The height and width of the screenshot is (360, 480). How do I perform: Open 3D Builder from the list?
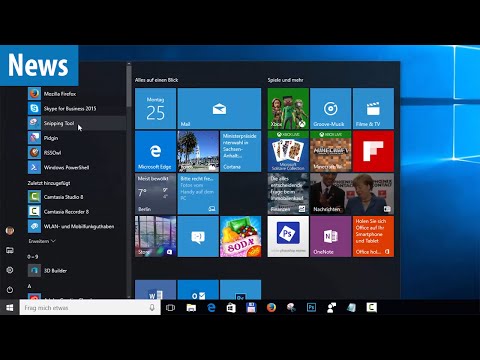(x=77, y=271)
